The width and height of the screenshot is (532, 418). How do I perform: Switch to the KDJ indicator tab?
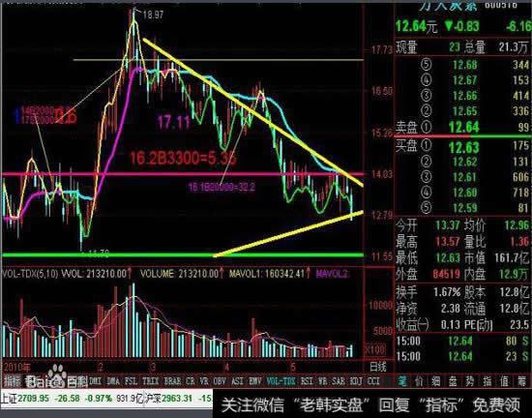coord(356,381)
